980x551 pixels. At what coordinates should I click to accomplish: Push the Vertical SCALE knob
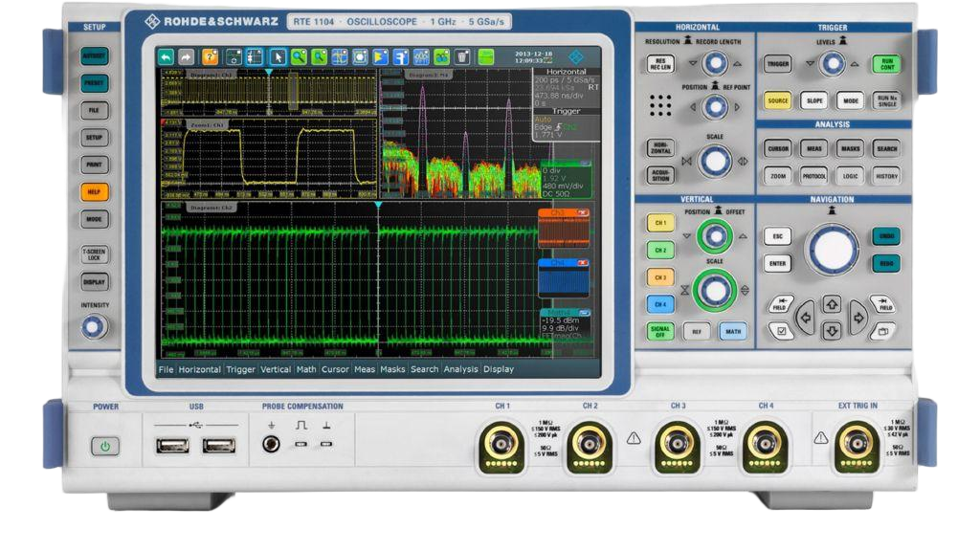coord(714,290)
